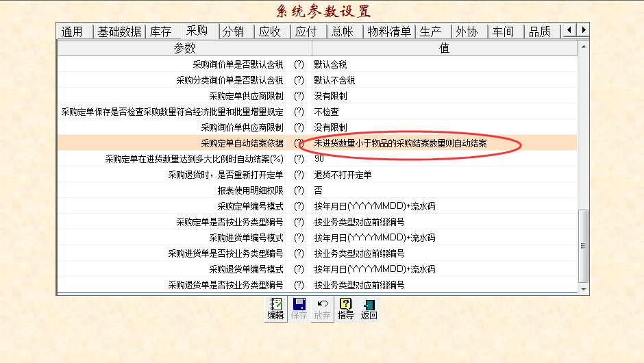Screen dimensions: 644x363
Task: Click scrollbar up arrow of parameter list
Action: 583,47
